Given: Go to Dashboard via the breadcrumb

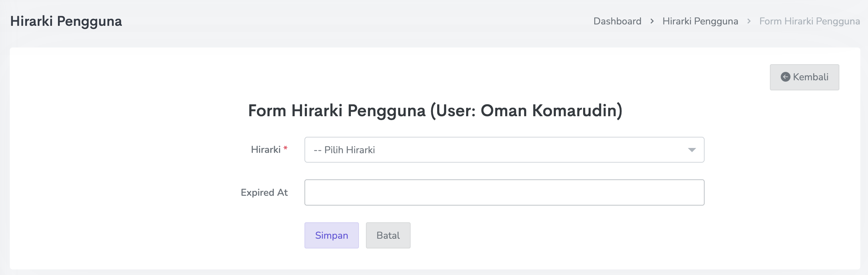Looking at the screenshot, I should 617,21.
